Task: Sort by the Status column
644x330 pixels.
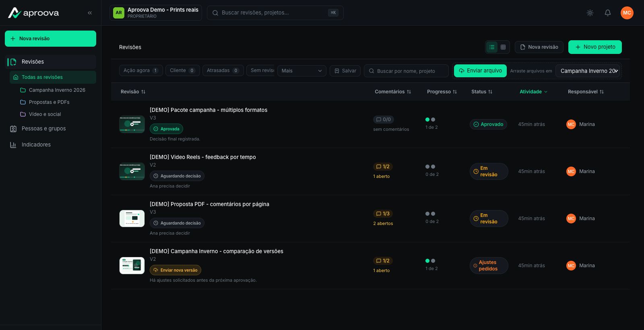Action: pyautogui.click(x=482, y=92)
